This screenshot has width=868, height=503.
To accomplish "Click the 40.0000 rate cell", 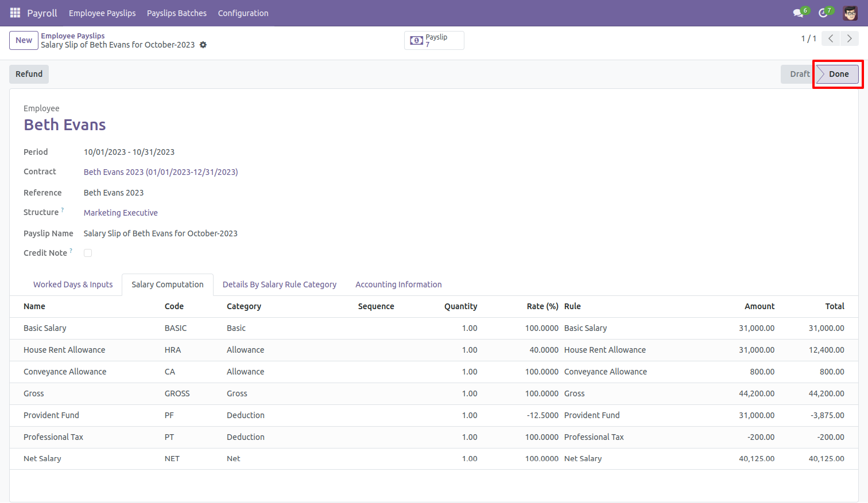I will point(544,350).
